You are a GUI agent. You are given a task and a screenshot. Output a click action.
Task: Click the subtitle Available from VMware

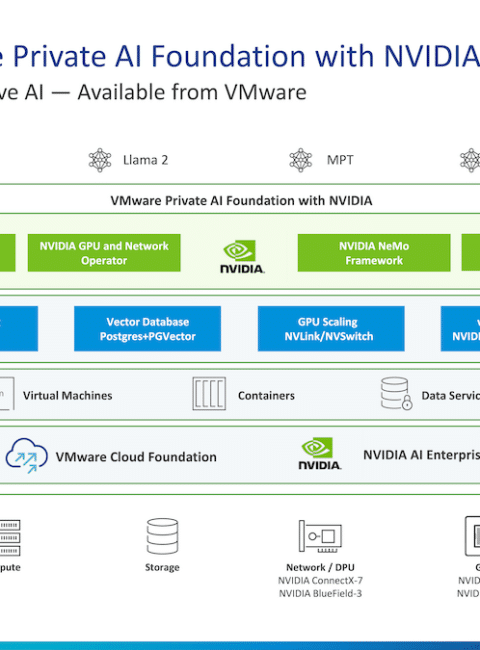[192, 92]
